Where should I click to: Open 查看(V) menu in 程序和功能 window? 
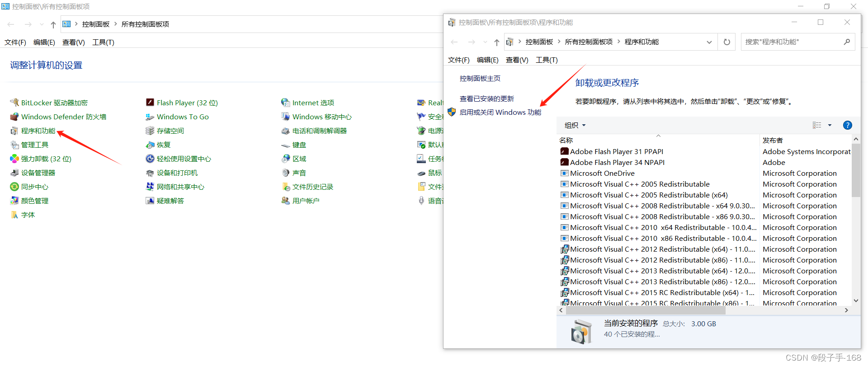coord(517,60)
